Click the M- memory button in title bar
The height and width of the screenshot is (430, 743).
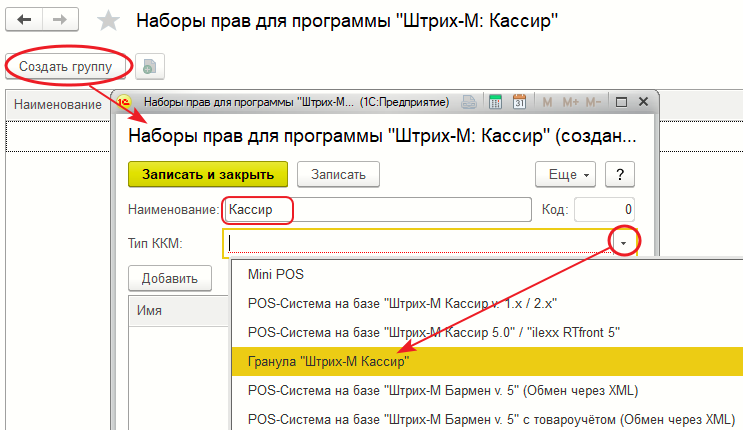[x=593, y=102]
